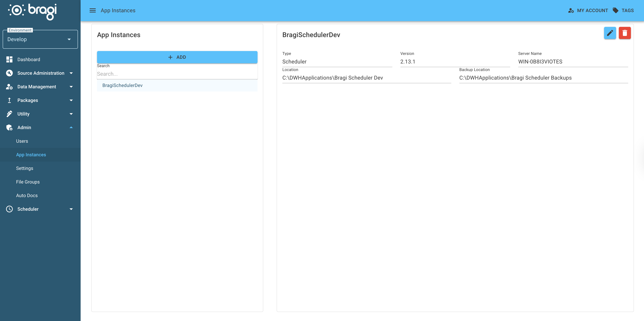Viewport: 644px width, 321px height.
Task: Click the Utility tools icon
Action: (x=9, y=114)
